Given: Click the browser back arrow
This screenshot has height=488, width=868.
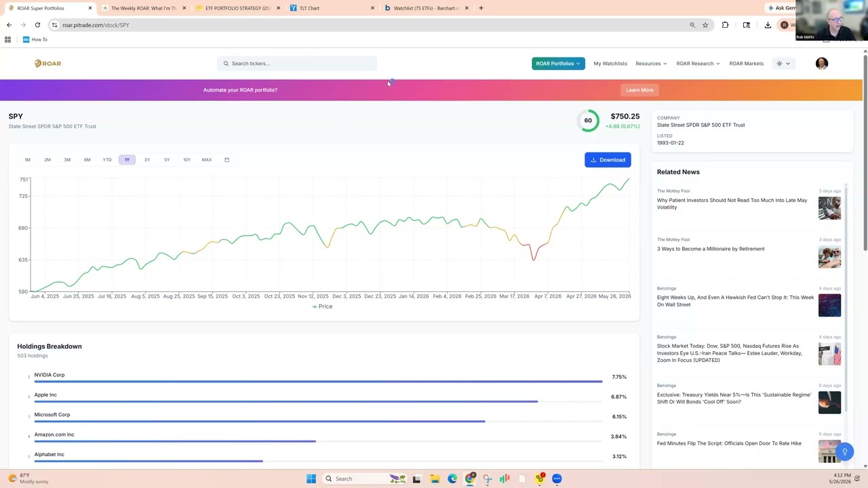Looking at the screenshot, I should 9,25.
